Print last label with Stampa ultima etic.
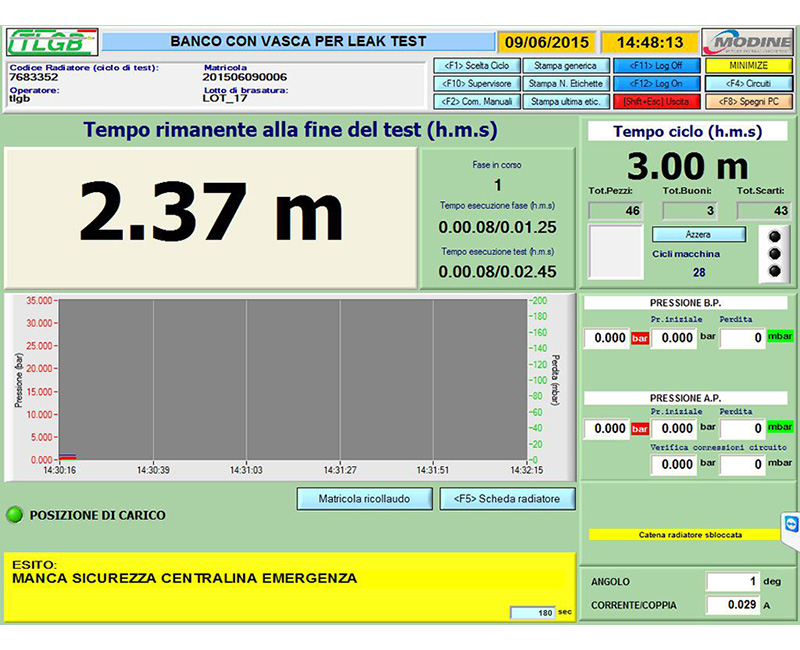The width and height of the screenshot is (800, 650). pyautogui.click(x=566, y=102)
